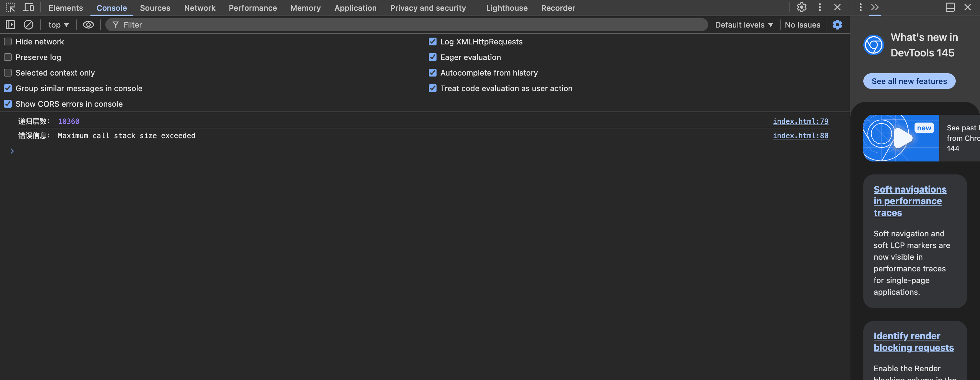Create live expression with the eye icon
The width and height of the screenshot is (980, 380).
click(88, 25)
